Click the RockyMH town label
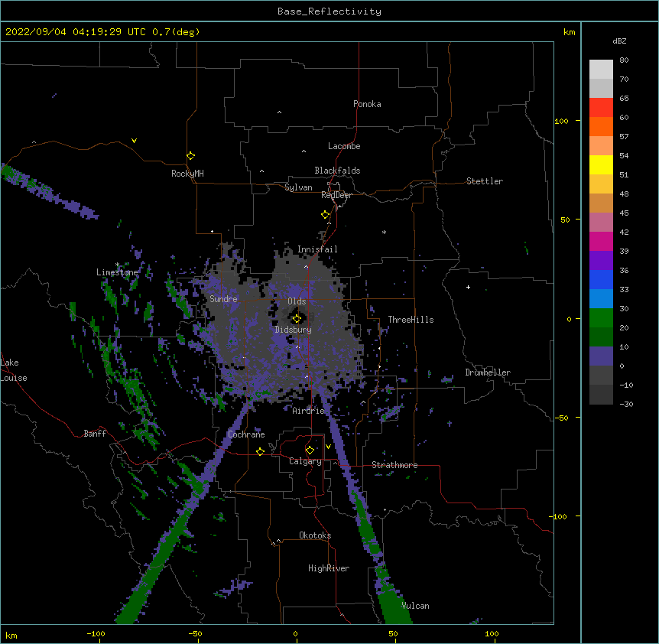The image size is (659, 644). (187, 174)
